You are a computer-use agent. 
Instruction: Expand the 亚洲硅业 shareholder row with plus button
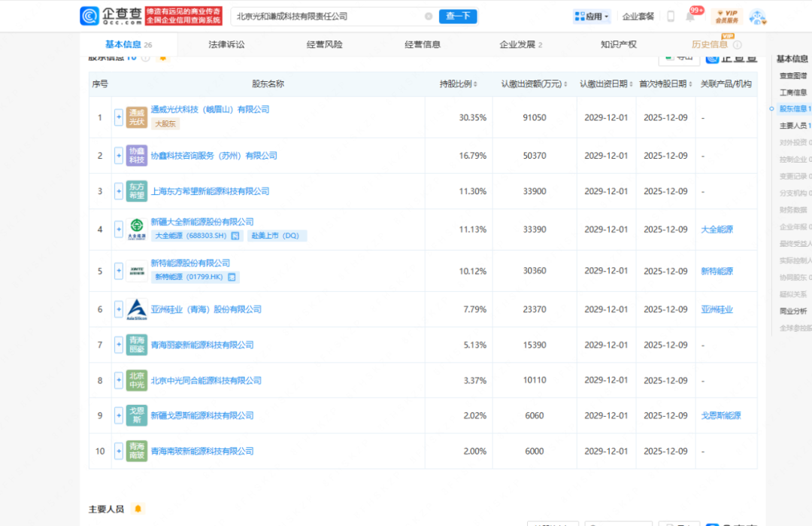(119, 309)
